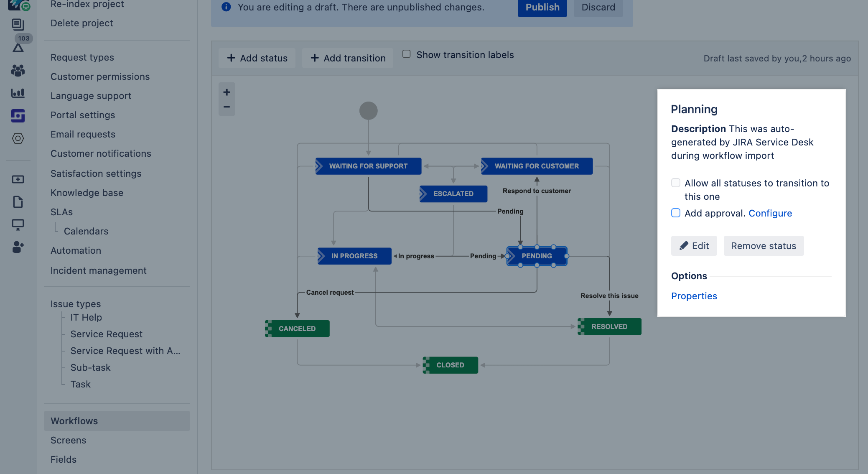Expand the Issue types section in sidebar

tap(75, 303)
